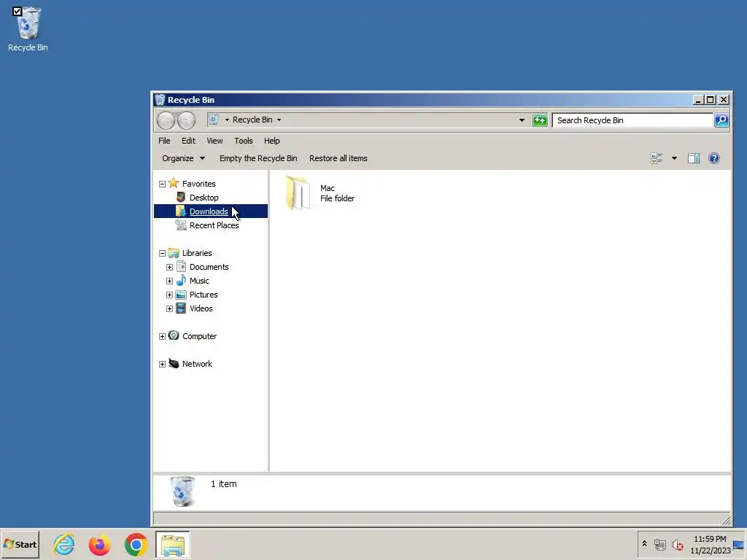Click the Forward navigation arrow button
The image size is (747, 560).
tap(186, 120)
